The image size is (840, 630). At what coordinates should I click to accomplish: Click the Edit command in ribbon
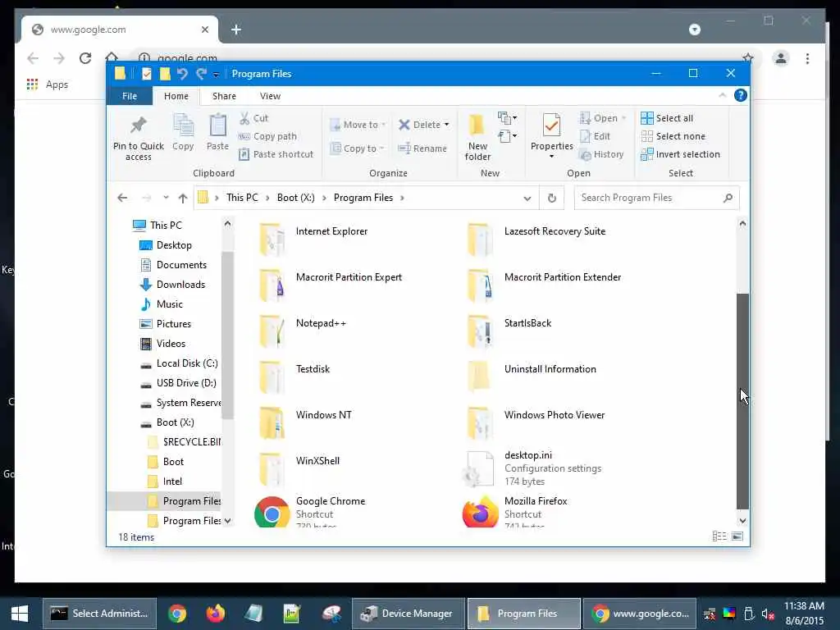(x=595, y=136)
